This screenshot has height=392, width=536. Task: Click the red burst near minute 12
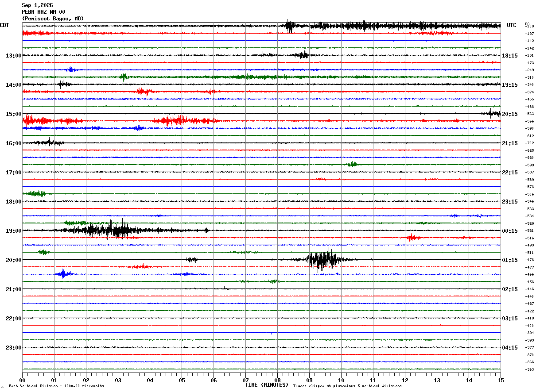[412, 238]
